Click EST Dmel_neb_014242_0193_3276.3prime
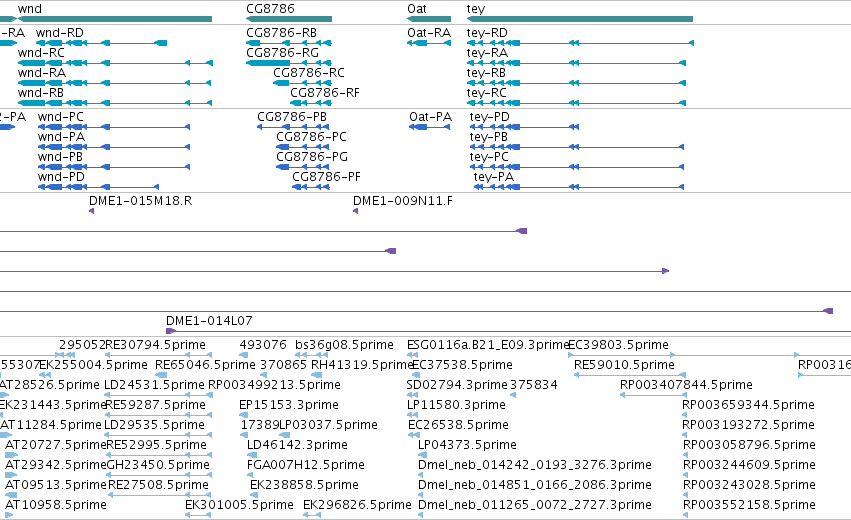 (x=535, y=465)
